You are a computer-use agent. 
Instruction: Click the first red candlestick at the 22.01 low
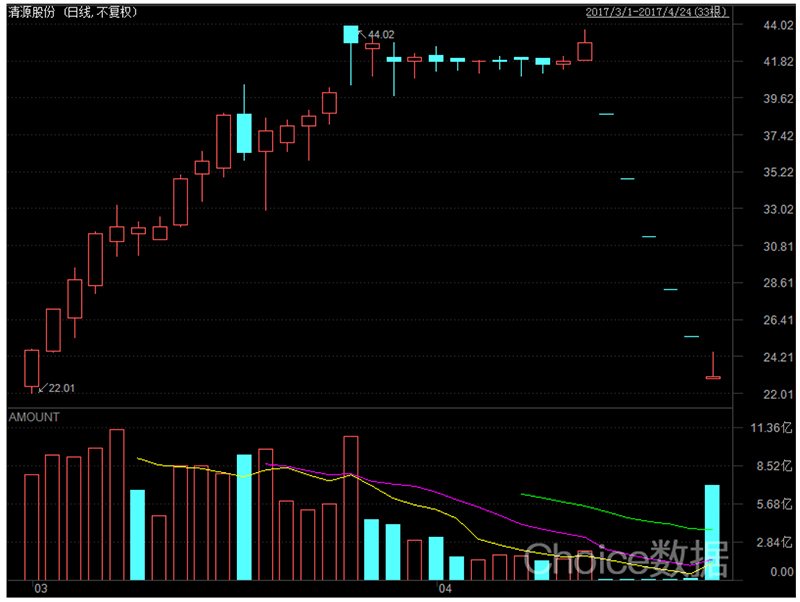[32, 367]
